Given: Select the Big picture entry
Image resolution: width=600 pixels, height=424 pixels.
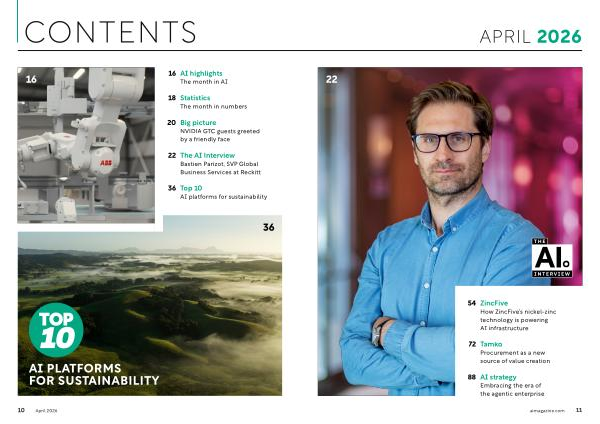Looking at the screenshot, I should click(x=198, y=122).
